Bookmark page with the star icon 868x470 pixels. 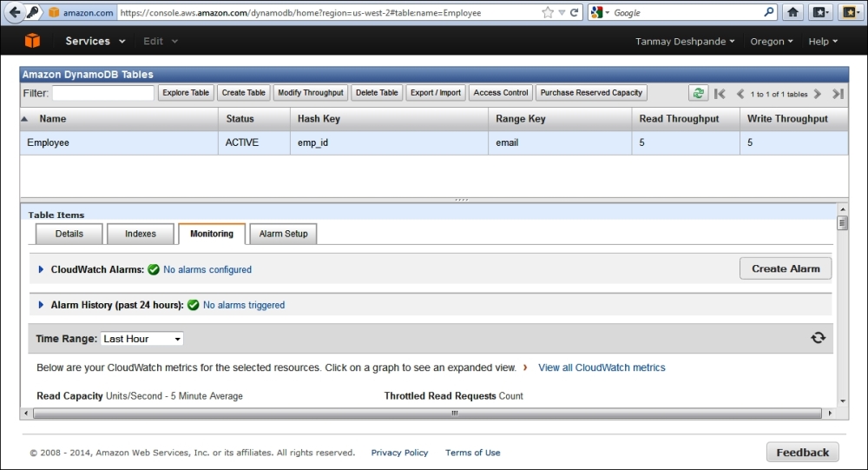[548, 12]
